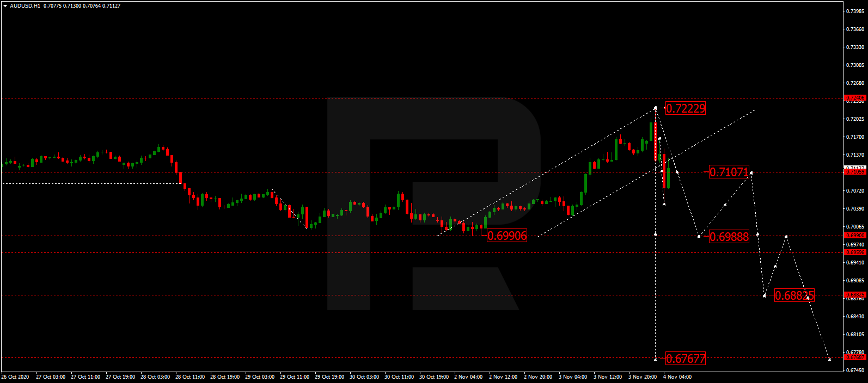Click 0.70065 on the price scale
The image size is (868, 383).
pos(855,226)
